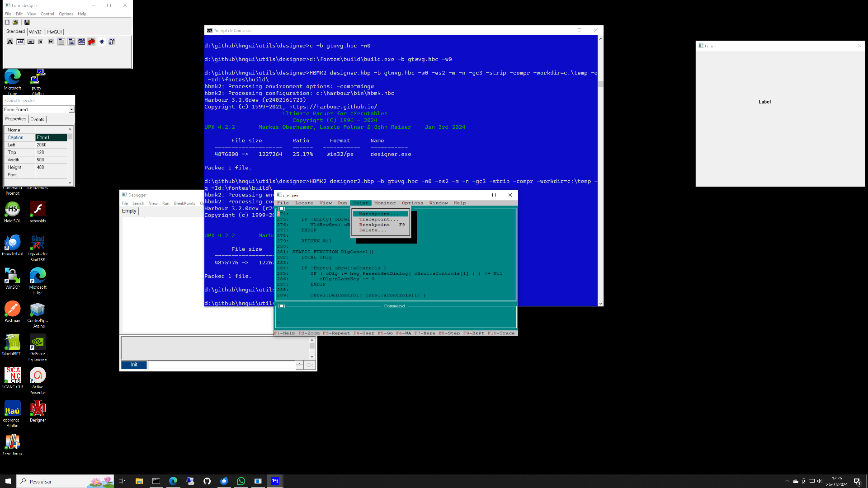Select the blue star icon control tool
Viewport: 868px width, 488px height.
[102, 42]
